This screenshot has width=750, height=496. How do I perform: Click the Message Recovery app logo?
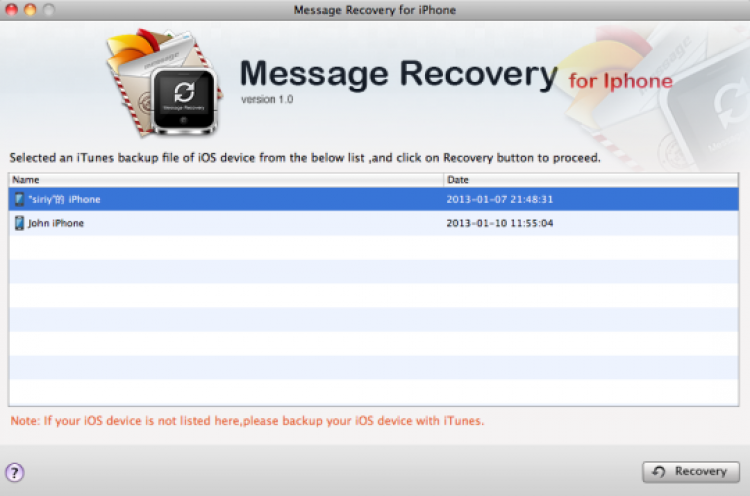click(164, 82)
